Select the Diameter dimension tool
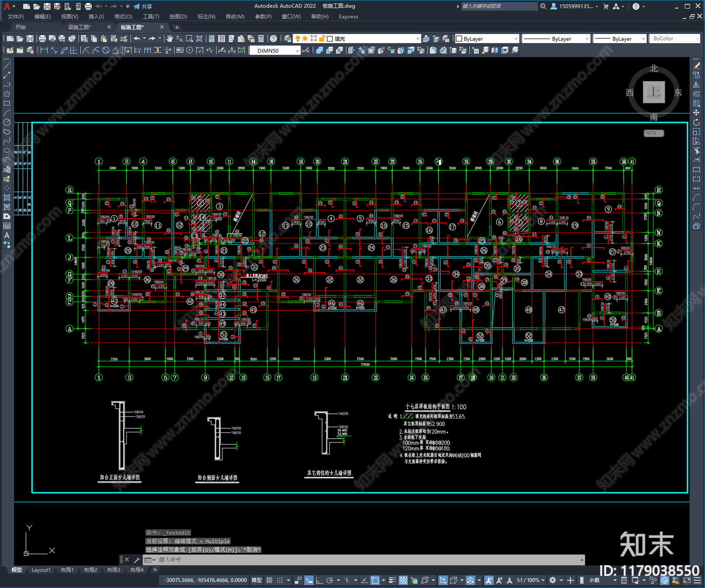The width and height of the screenshot is (705, 588). [x=106, y=50]
